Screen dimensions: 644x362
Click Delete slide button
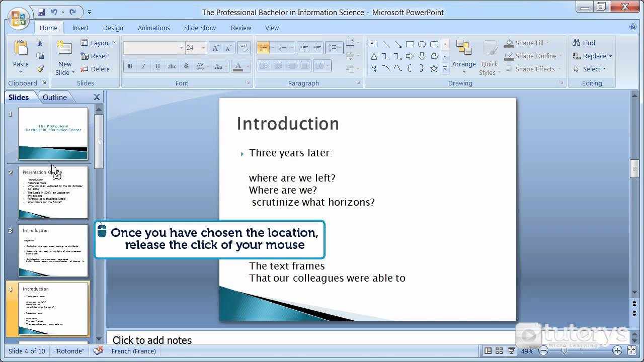tap(95, 69)
